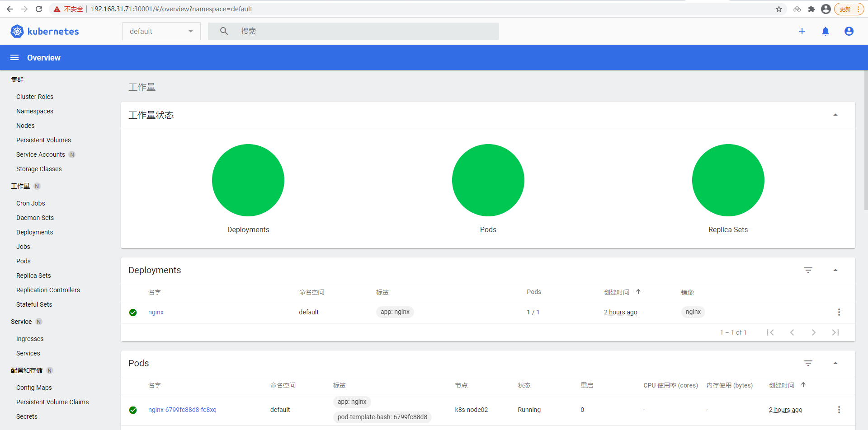Screen dimensions: 868x430
Task: Open the notifications bell
Action: tap(826, 31)
